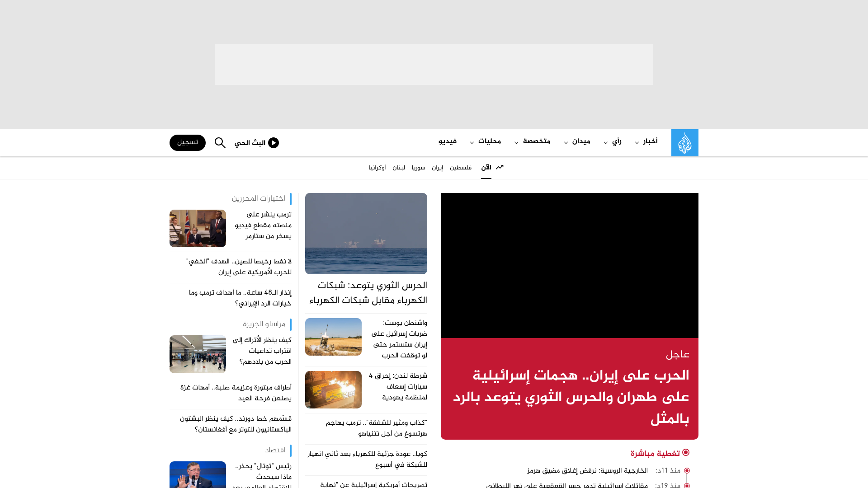Image resolution: width=868 pixels, height=488 pixels.
Task: Open the اختيارات المحررين section heading
Action: pyautogui.click(x=259, y=199)
